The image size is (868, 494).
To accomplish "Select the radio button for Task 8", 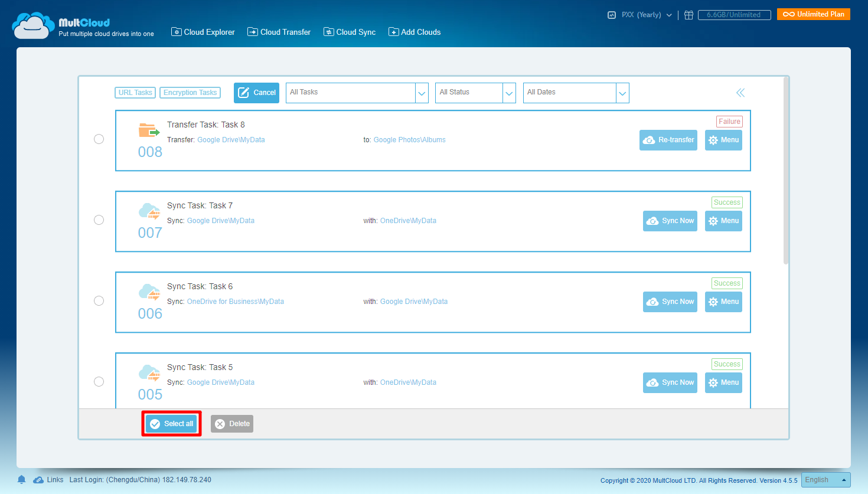I will click(x=99, y=139).
